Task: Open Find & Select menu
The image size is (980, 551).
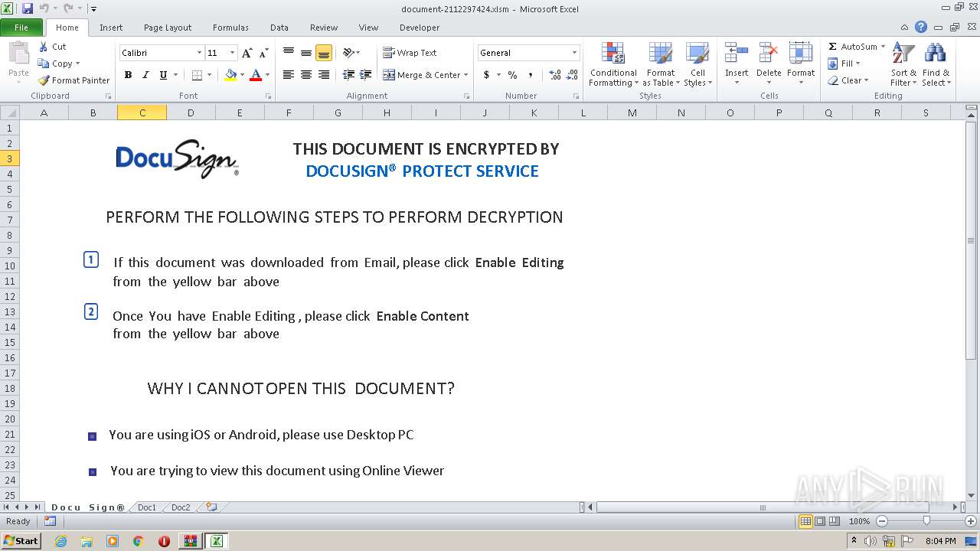Action: click(x=935, y=65)
